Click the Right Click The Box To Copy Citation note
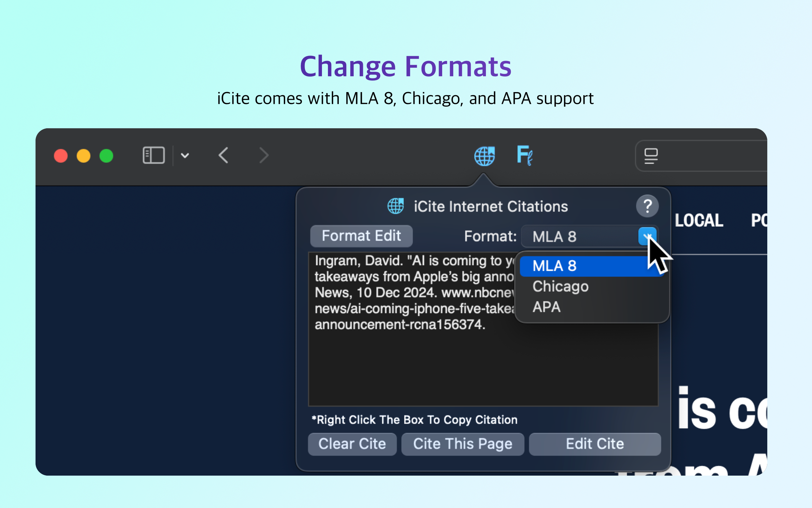 [414, 420]
